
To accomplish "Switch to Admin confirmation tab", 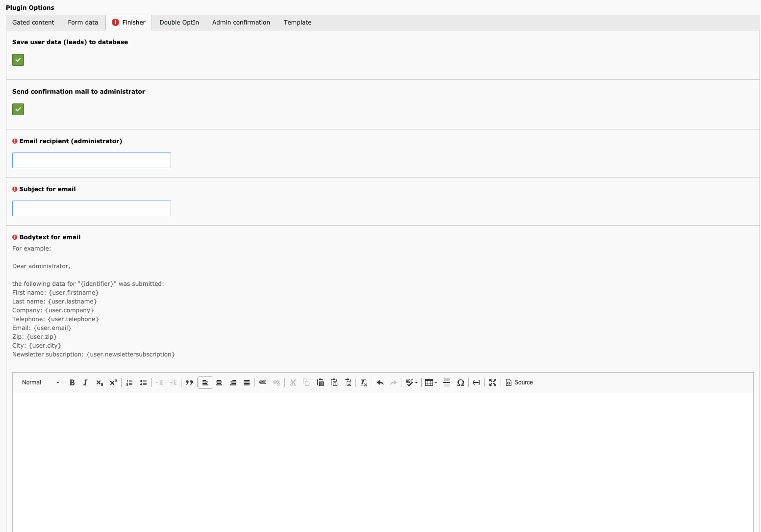I will tap(241, 23).
